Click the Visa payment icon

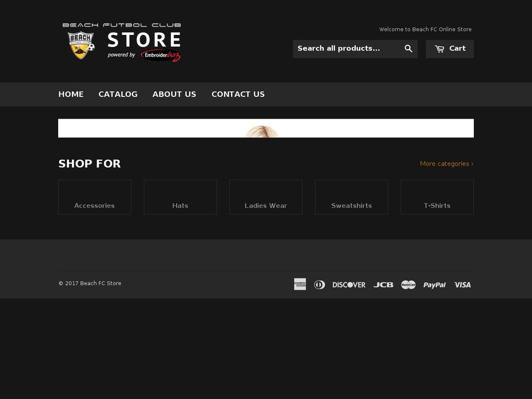point(462,285)
